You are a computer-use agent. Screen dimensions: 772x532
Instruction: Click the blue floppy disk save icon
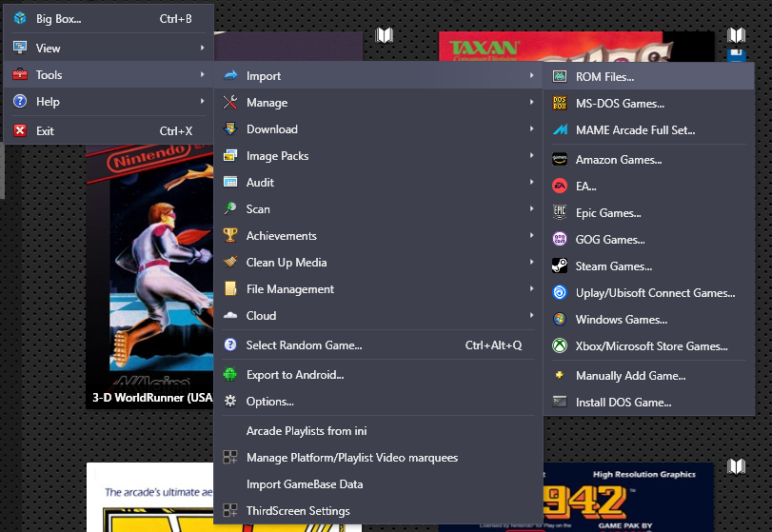pyautogui.click(x=737, y=55)
